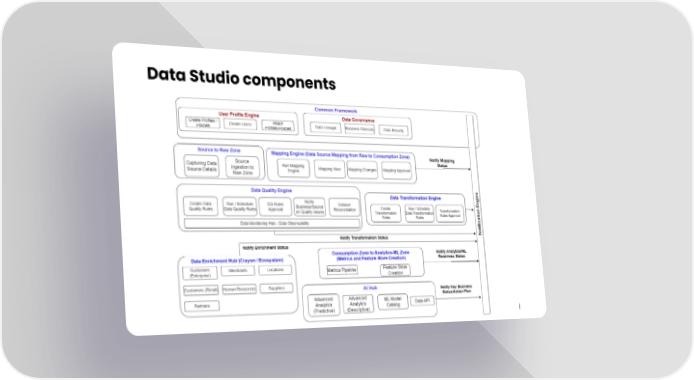Screen dimensions: 694x380
Task: Click the Mapping Approval box
Action: pos(396,171)
